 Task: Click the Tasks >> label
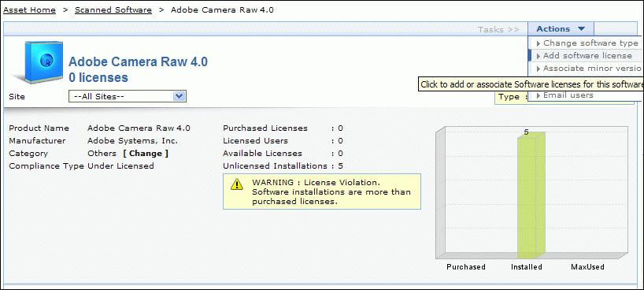tap(498, 29)
